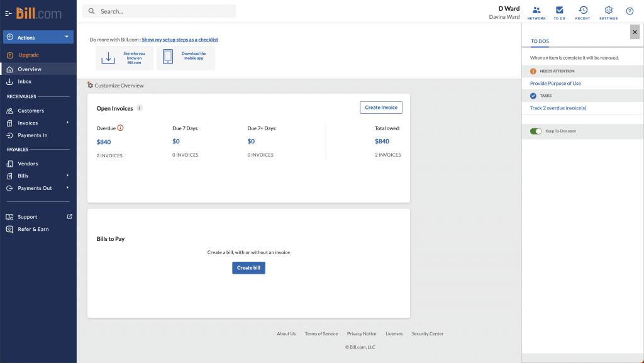
Task: Expand the Payments Out submenu arrow
Action: point(68,188)
